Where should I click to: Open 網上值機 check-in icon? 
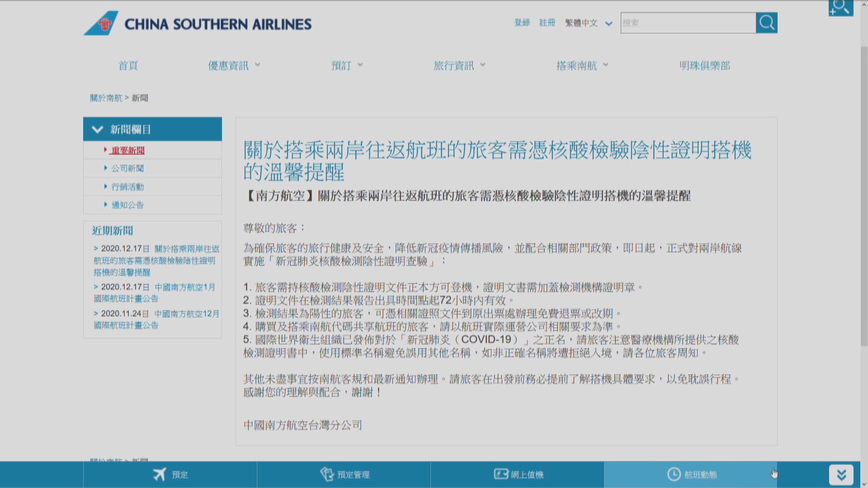500,474
